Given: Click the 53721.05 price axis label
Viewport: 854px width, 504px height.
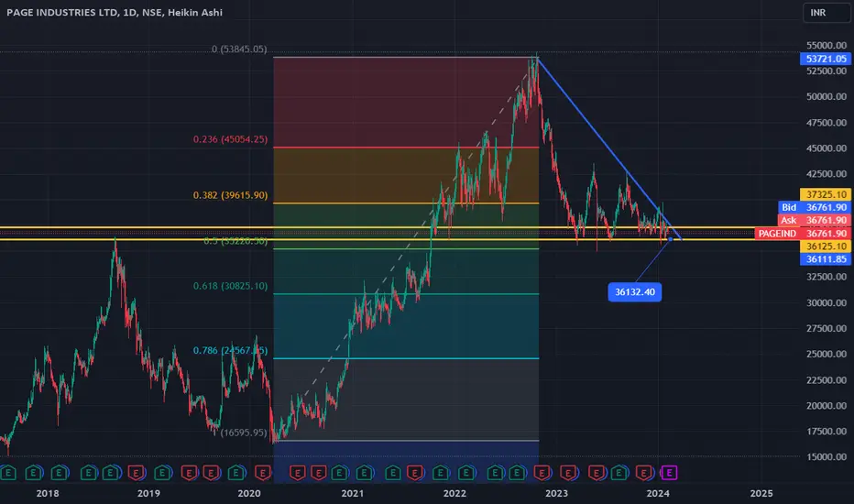Looking at the screenshot, I should [x=825, y=59].
